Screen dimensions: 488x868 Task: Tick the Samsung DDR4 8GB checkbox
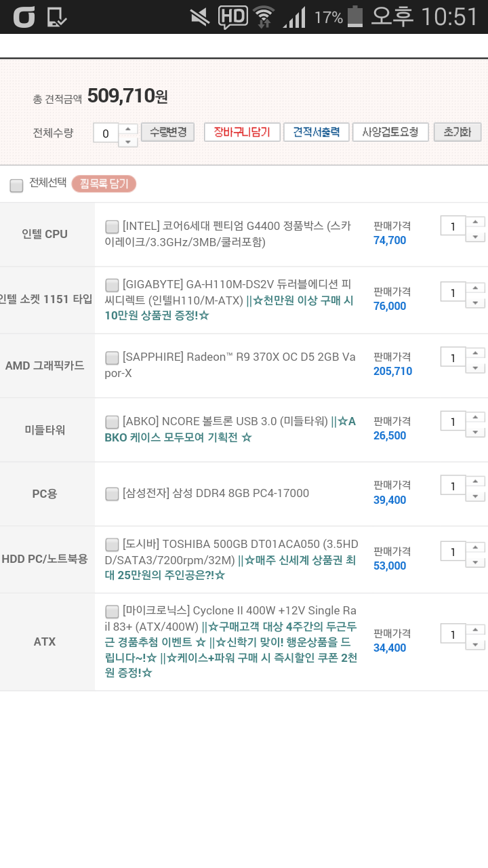click(x=113, y=494)
